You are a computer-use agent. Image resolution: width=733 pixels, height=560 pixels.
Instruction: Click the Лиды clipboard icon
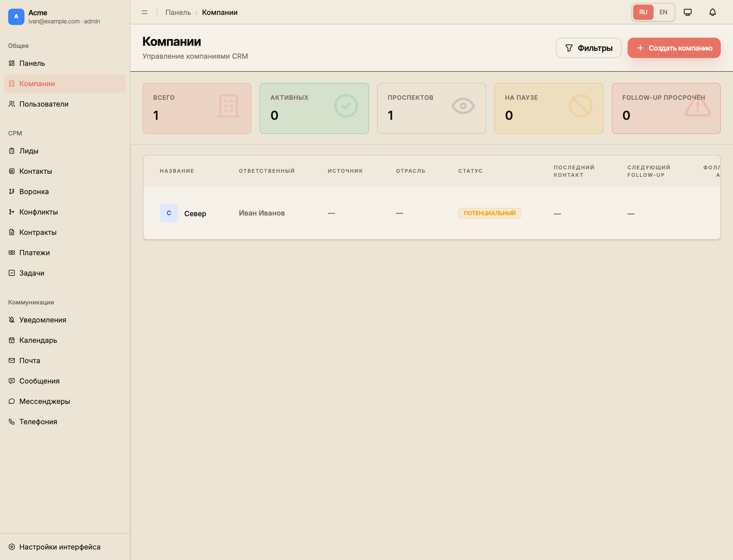tap(12, 151)
